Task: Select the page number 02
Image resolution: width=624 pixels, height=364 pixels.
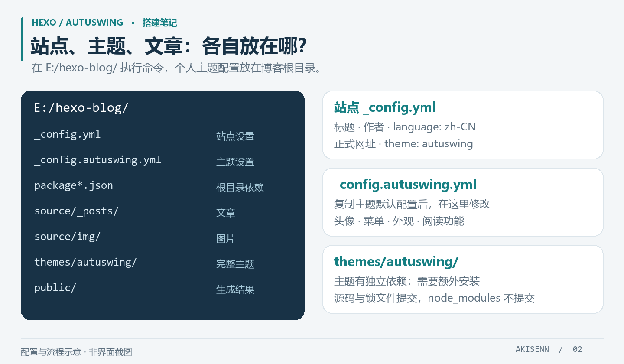Action: point(578,349)
